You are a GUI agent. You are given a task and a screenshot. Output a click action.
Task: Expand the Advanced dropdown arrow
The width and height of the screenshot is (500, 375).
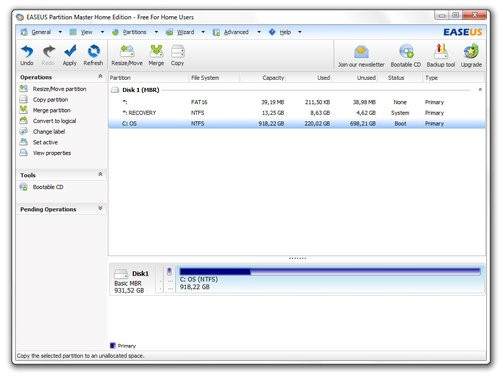259,32
